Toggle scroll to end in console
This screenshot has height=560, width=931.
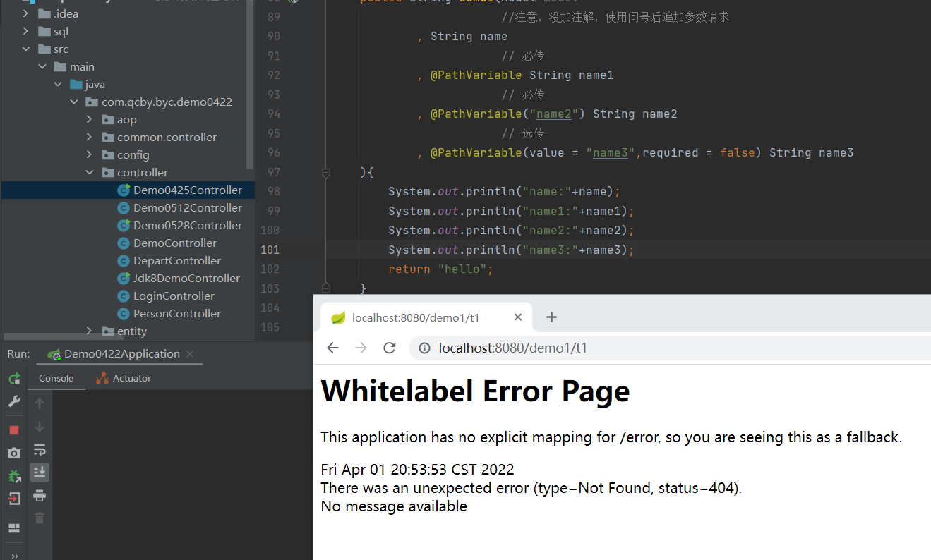40,471
